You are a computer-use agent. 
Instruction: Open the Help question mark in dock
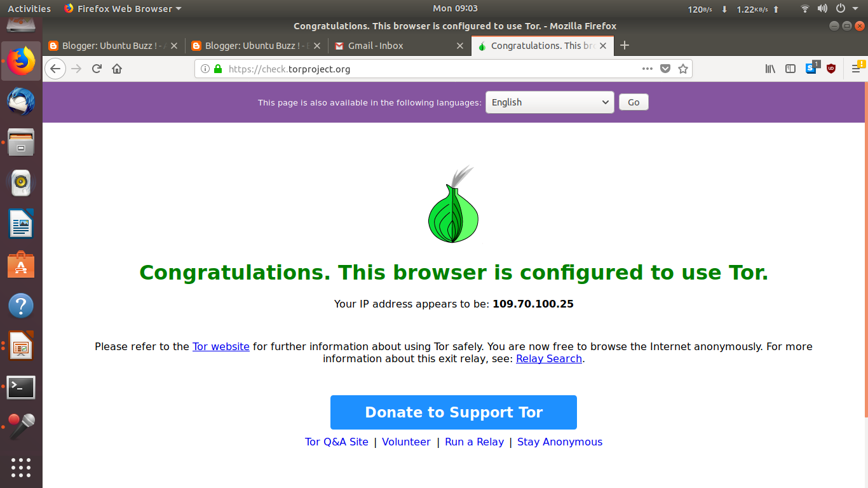[21, 306]
